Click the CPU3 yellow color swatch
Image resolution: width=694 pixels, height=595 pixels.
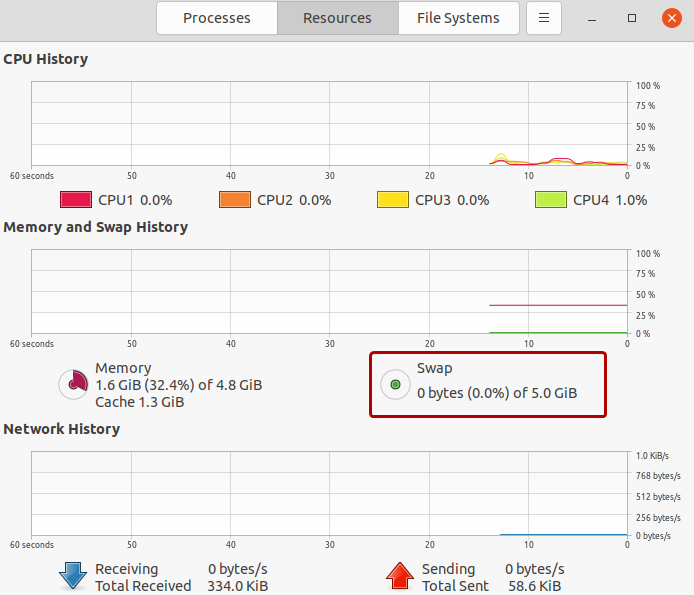tap(393, 200)
